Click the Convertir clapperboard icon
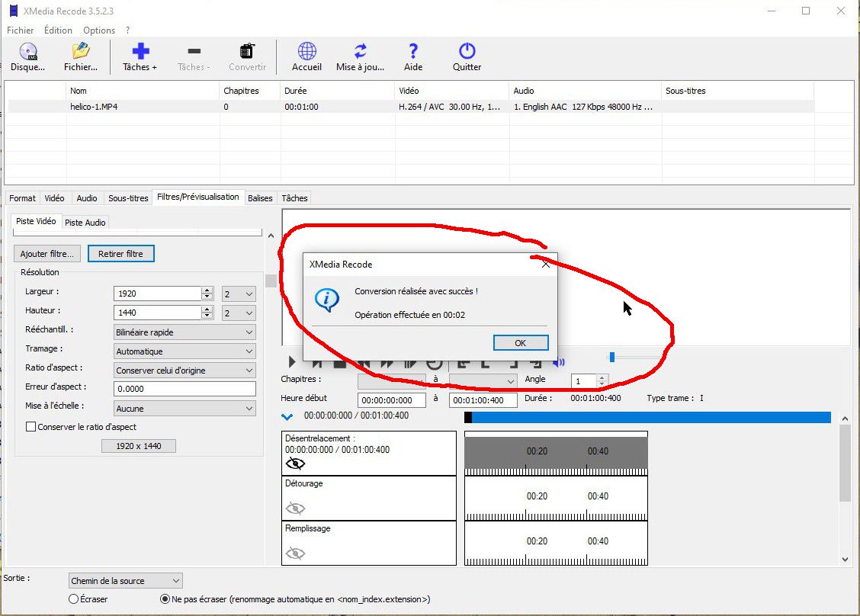This screenshot has width=860, height=616. point(247,51)
